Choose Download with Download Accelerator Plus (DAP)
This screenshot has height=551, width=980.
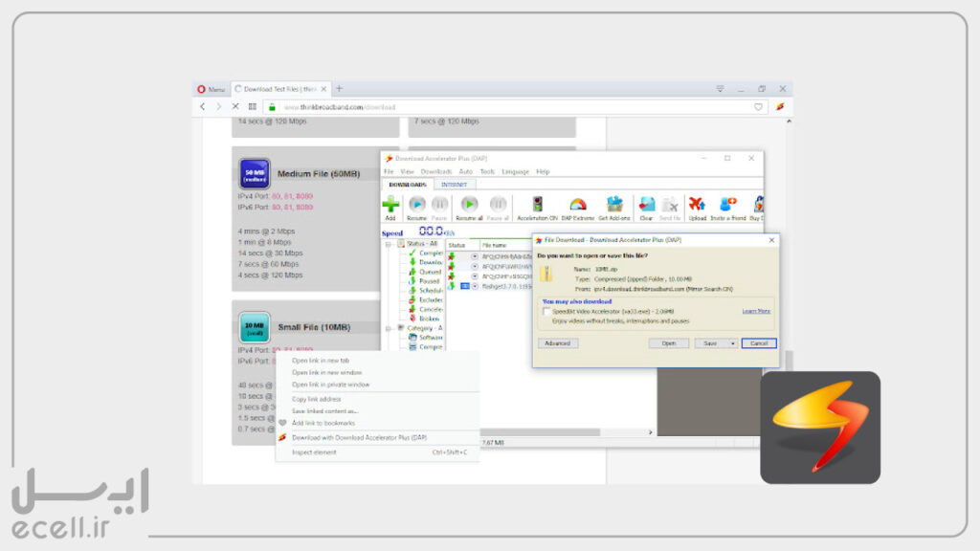pyautogui.click(x=359, y=437)
